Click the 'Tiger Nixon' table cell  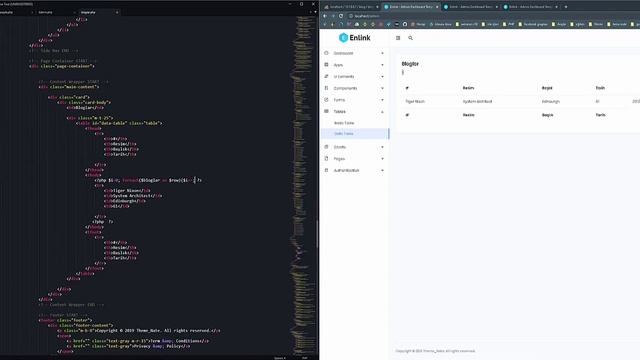(415, 101)
